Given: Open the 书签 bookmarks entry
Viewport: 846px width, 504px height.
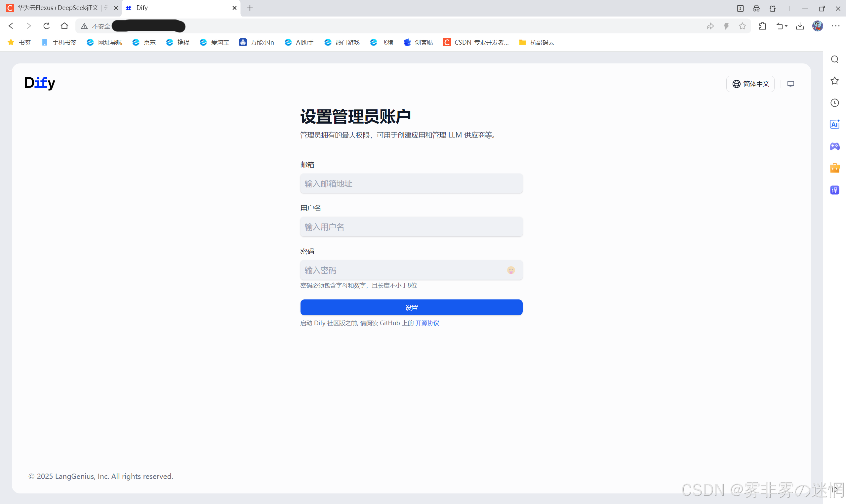Looking at the screenshot, I should (x=20, y=42).
